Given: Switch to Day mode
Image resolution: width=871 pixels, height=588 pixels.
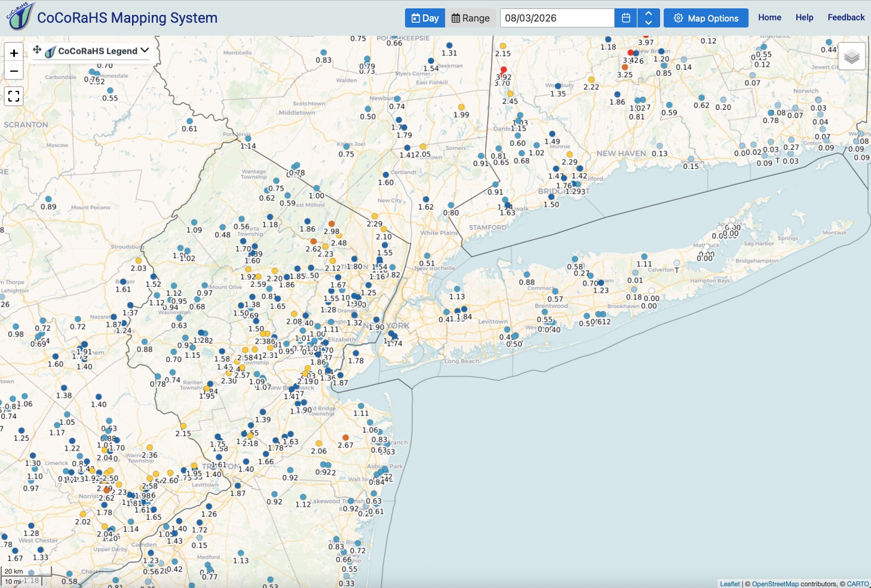Looking at the screenshot, I should coord(425,18).
